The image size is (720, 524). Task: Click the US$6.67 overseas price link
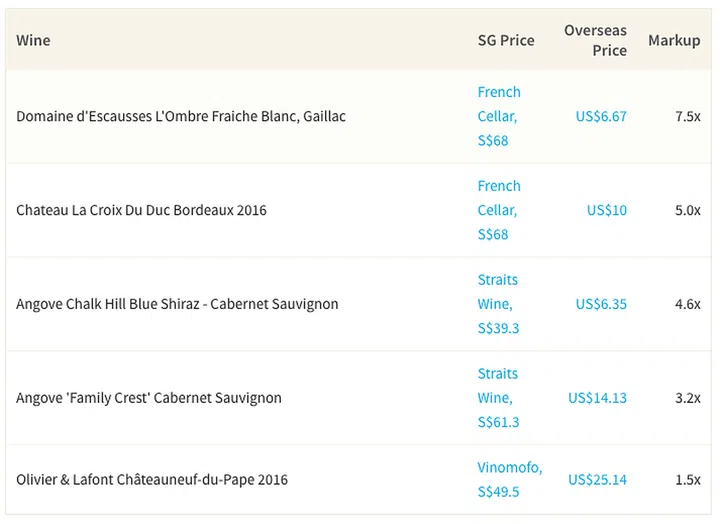pos(601,116)
